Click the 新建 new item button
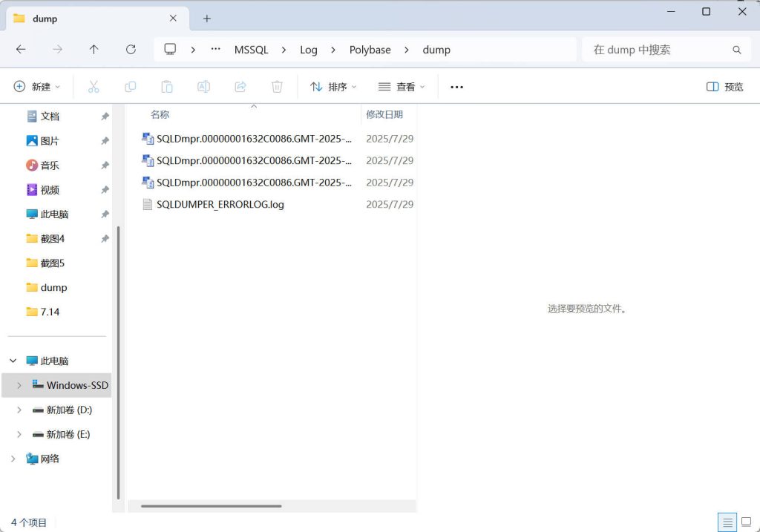 pyautogui.click(x=37, y=87)
